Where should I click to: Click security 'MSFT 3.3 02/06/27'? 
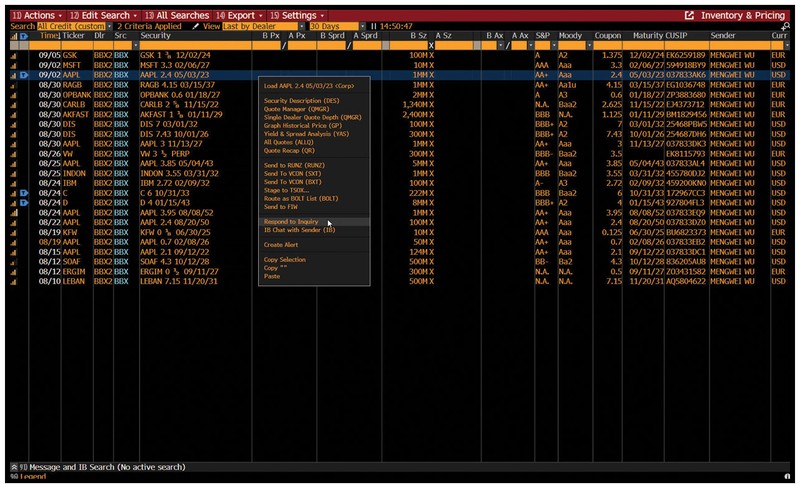(x=174, y=65)
